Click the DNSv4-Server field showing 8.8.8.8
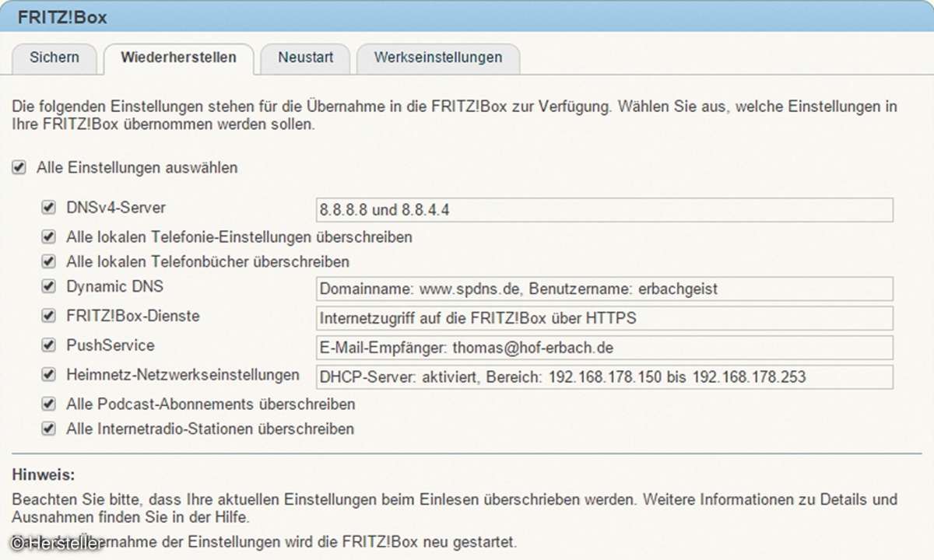The width and height of the screenshot is (934, 560). (x=604, y=210)
